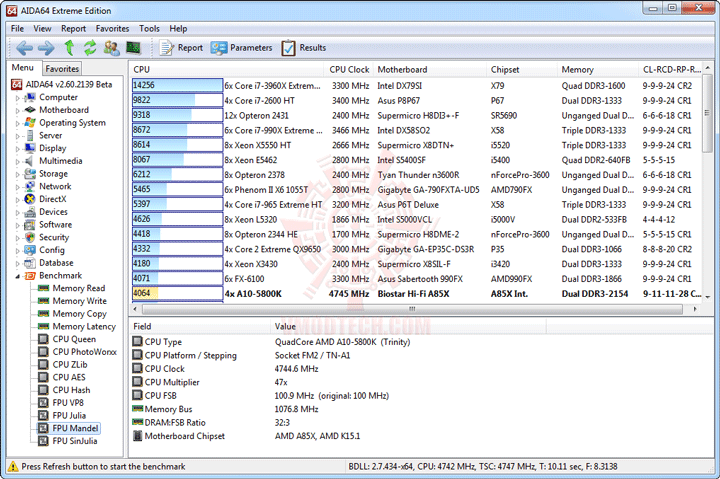The image size is (720, 479).
Task: Select Devices in the tree
Action: (46, 212)
